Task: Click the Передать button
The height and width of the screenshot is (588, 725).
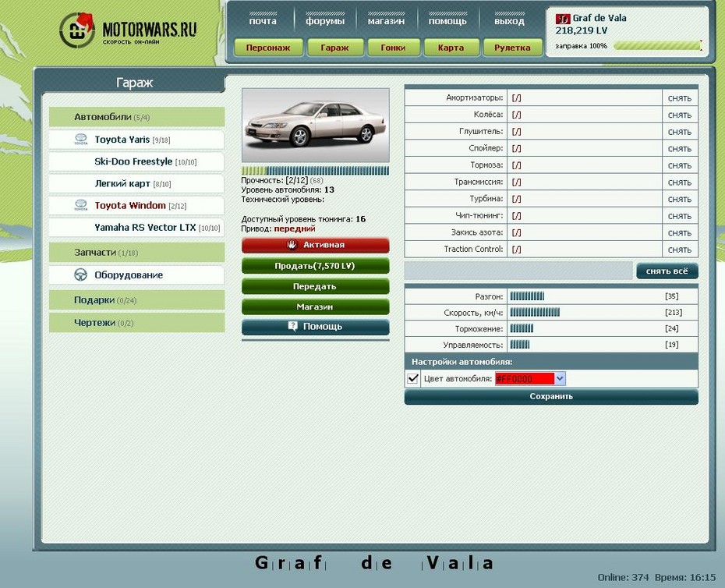Action: tap(316, 286)
